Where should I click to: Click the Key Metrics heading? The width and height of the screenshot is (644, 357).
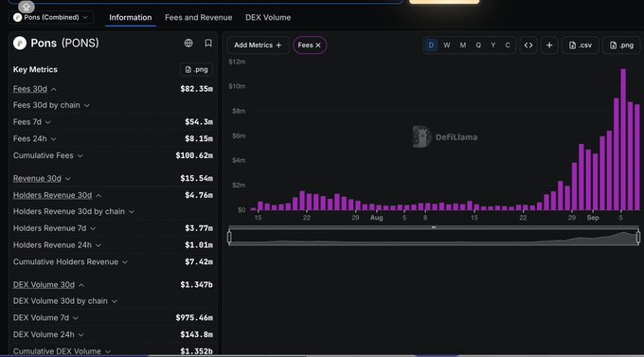coord(35,69)
